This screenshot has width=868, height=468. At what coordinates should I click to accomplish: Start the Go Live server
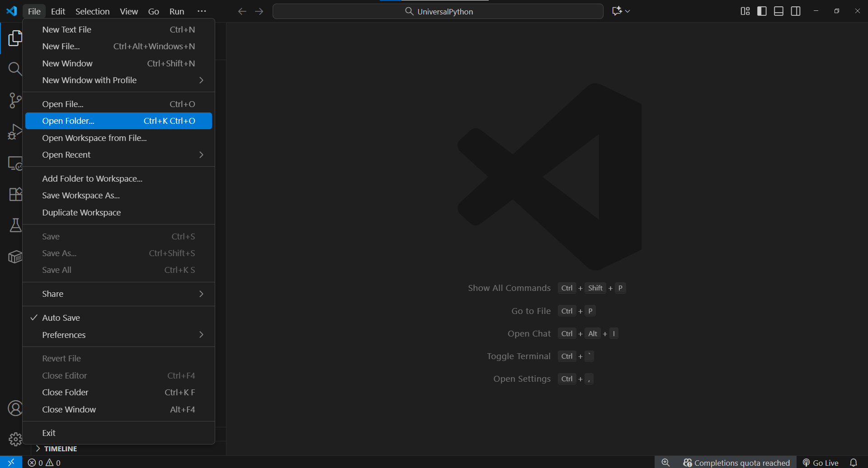coord(825,462)
